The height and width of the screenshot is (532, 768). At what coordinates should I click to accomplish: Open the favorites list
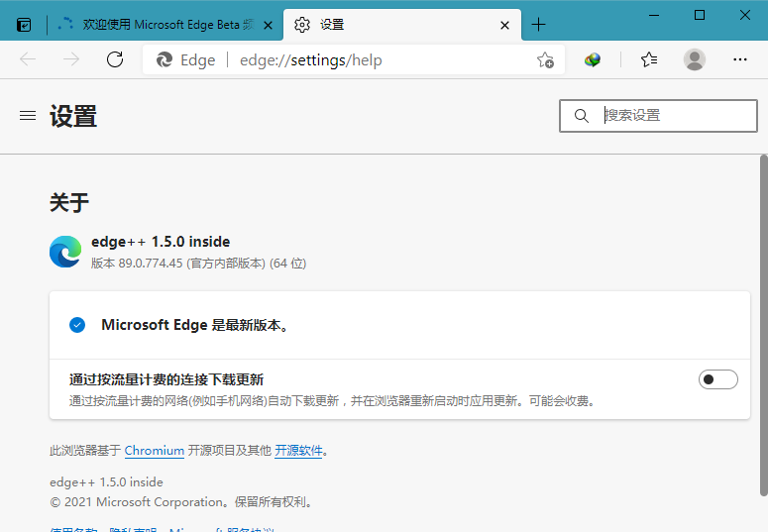(x=649, y=59)
